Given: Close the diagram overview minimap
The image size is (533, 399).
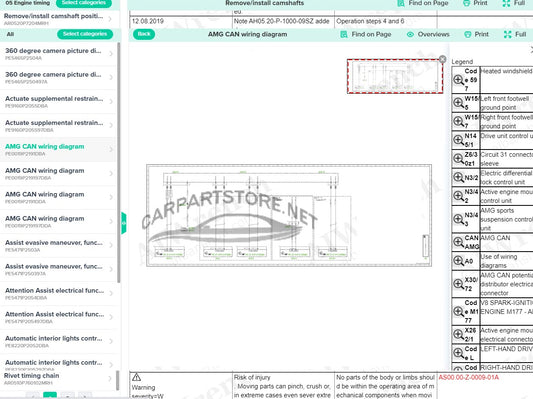Looking at the screenshot, I should click(x=442, y=59).
